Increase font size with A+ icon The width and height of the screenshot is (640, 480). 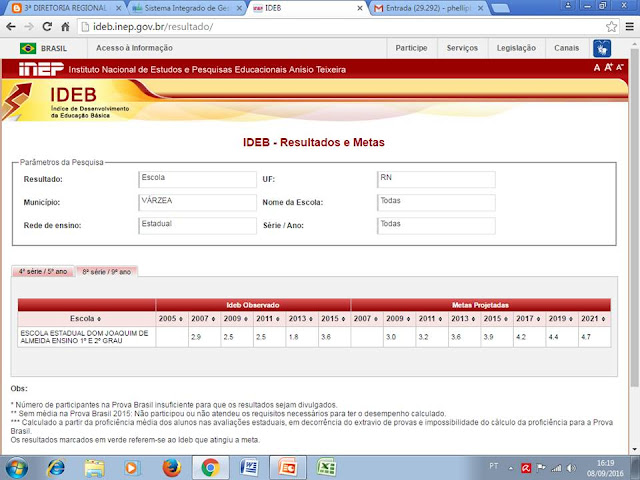(x=608, y=67)
